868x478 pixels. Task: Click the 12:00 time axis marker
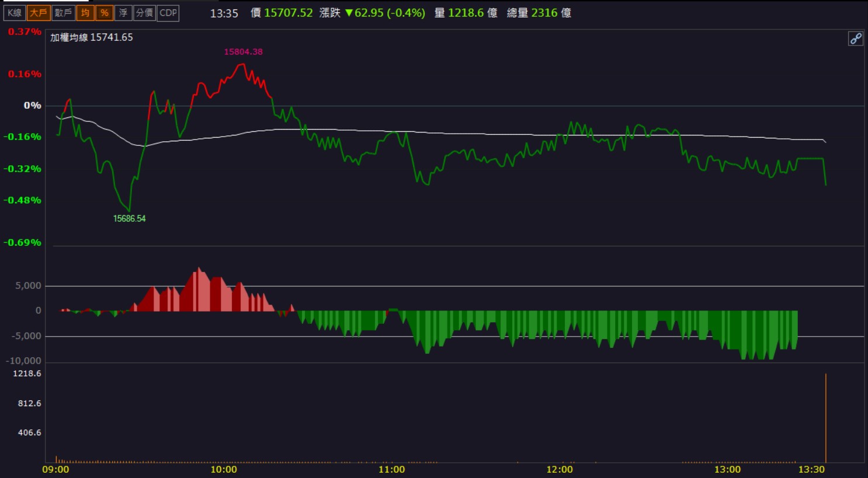[560, 469]
